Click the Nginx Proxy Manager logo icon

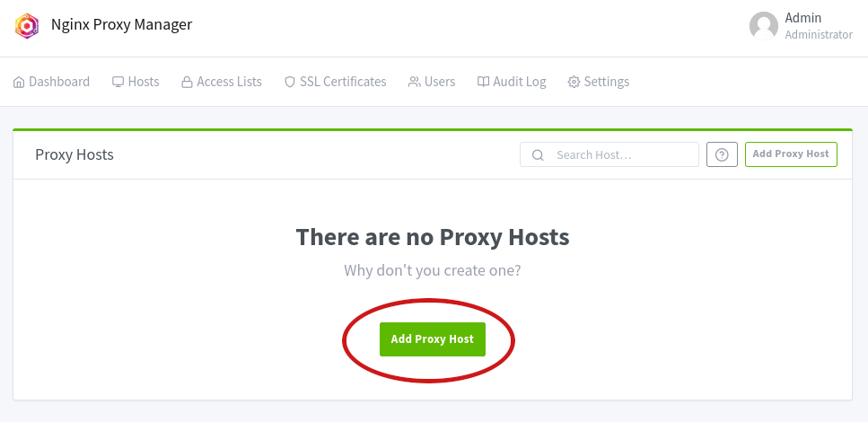[x=28, y=26]
